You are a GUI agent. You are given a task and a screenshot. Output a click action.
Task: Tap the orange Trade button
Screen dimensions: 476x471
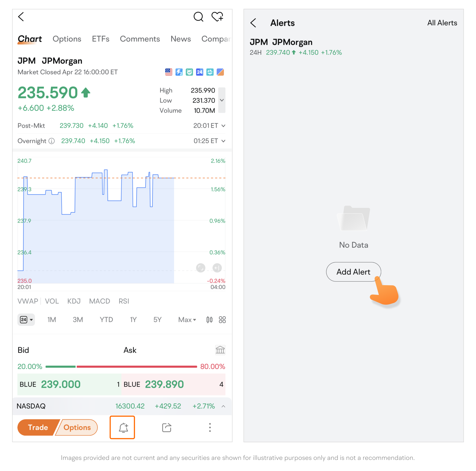pyautogui.click(x=38, y=427)
